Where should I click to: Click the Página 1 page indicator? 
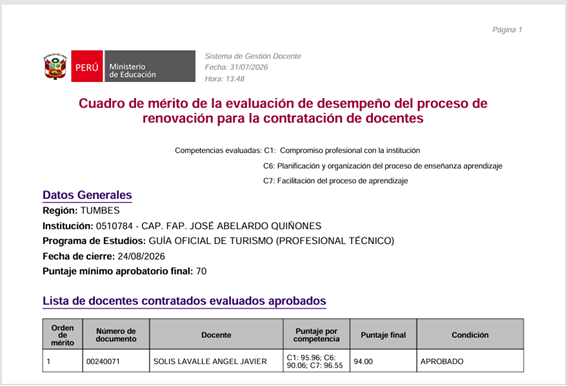point(507,30)
